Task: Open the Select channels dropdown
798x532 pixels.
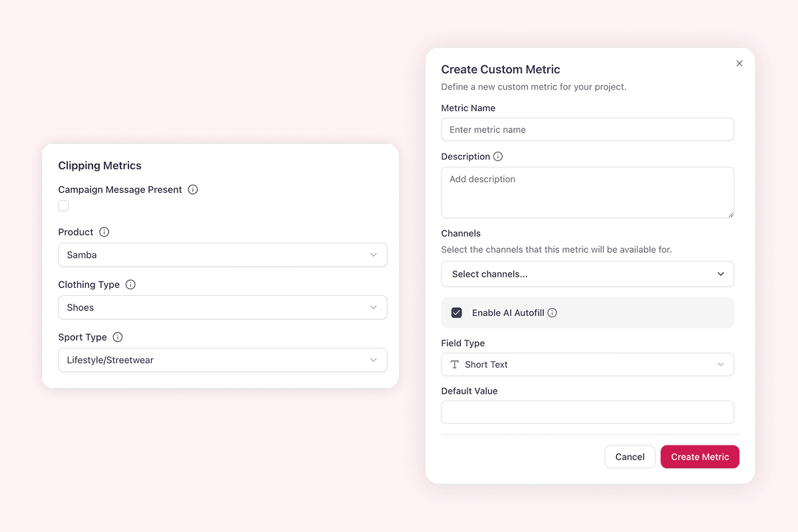Action: [x=587, y=274]
